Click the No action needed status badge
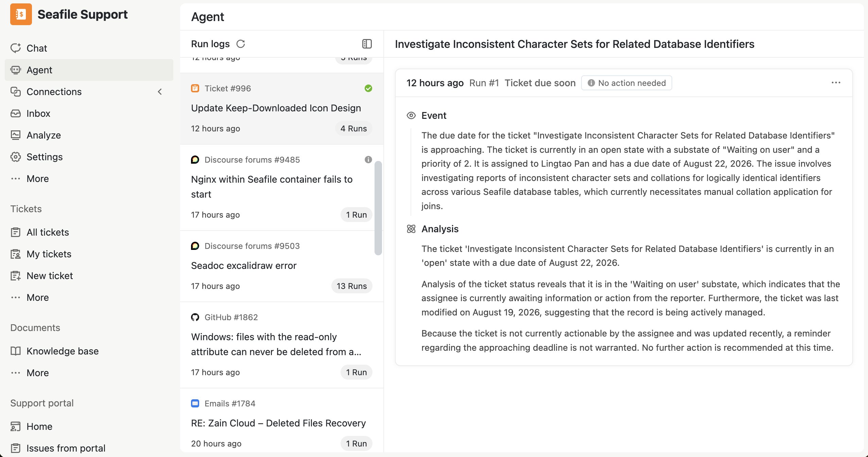This screenshot has width=868, height=457. coord(626,83)
